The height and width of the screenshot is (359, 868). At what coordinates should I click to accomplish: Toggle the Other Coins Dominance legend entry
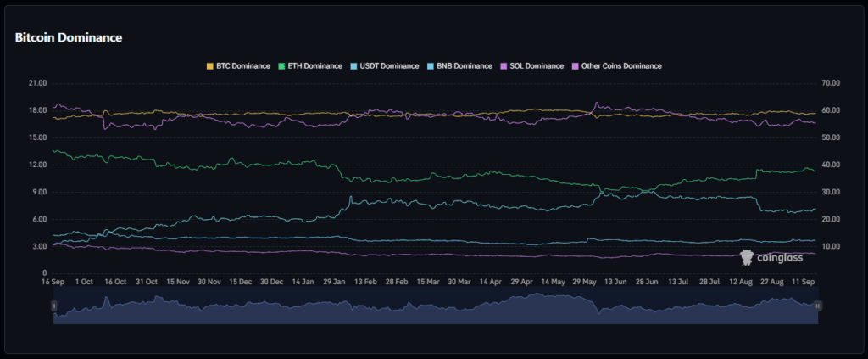(x=616, y=66)
